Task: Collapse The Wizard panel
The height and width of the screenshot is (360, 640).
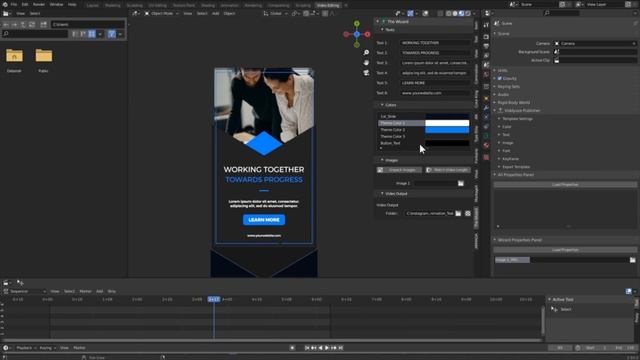Action: 378,22
